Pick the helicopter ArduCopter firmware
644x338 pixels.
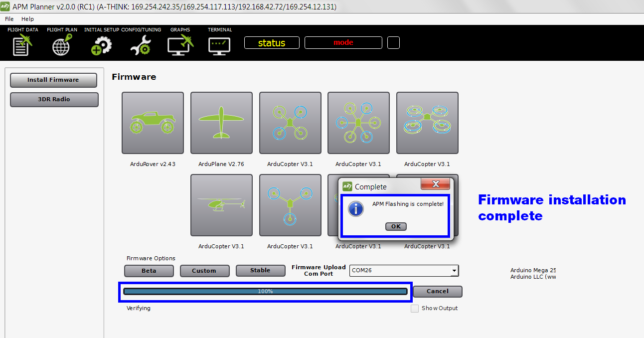221,205
